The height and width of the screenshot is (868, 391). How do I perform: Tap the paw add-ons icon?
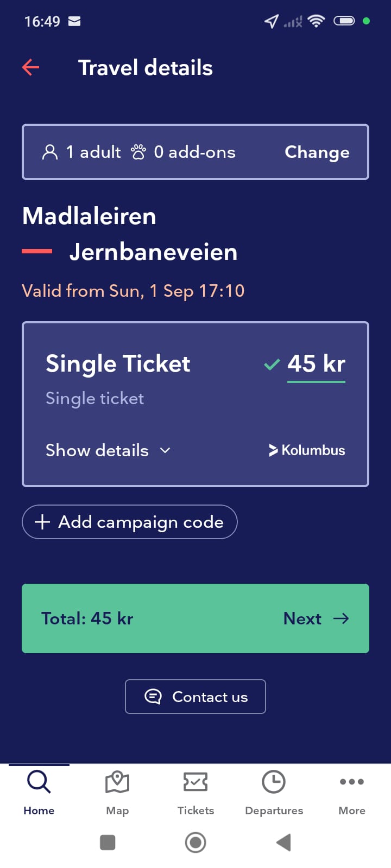click(x=138, y=152)
